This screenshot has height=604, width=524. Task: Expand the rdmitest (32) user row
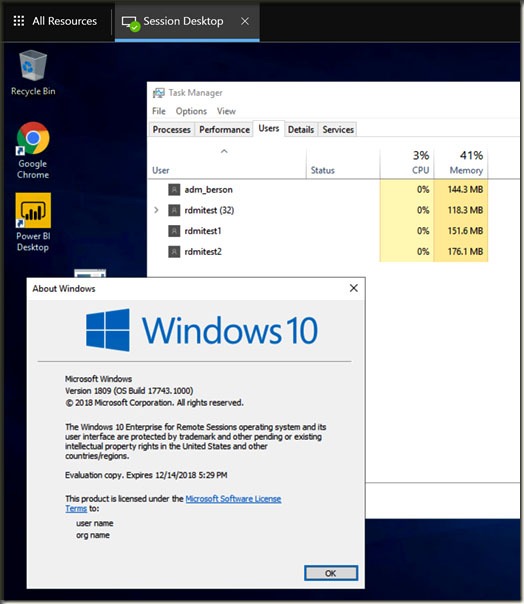pos(156,210)
